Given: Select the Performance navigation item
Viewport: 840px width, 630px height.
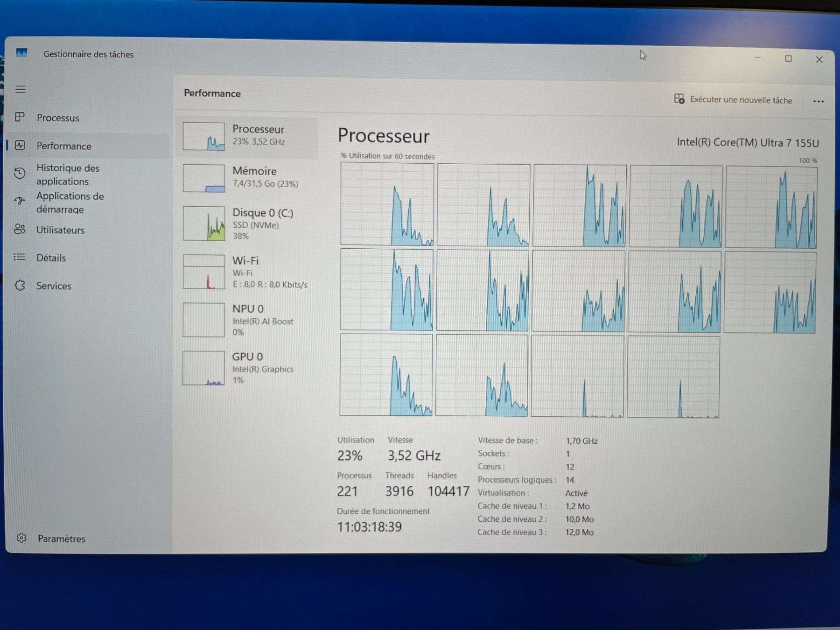Looking at the screenshot, I should 87,146.
